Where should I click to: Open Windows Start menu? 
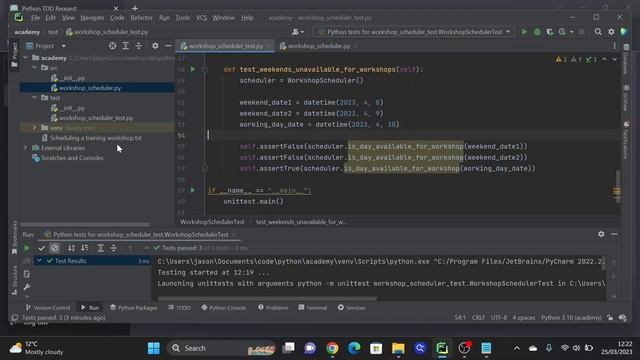tap(153, 348)
